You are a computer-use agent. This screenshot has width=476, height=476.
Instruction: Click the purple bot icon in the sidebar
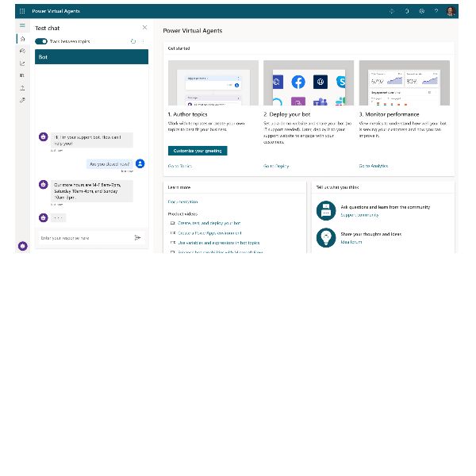[x=23, y=246]
